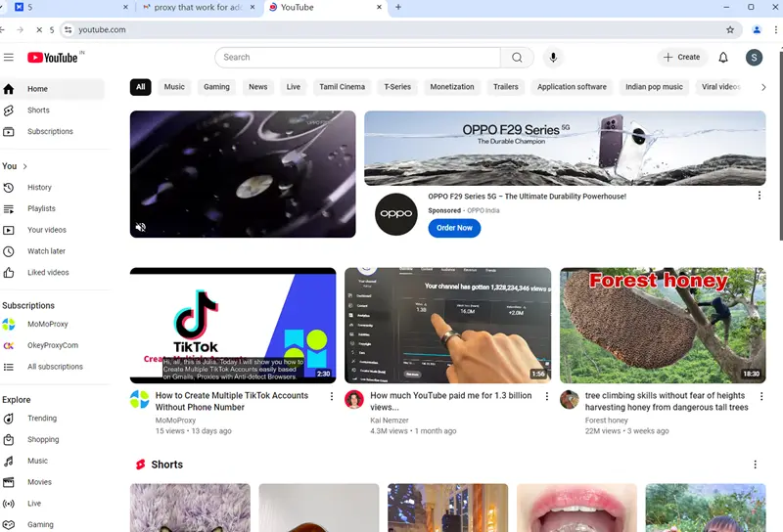Click the OPPO F29 Series banner image
Image resolution: width=783 pixels, height=532 pixels.
565,149
